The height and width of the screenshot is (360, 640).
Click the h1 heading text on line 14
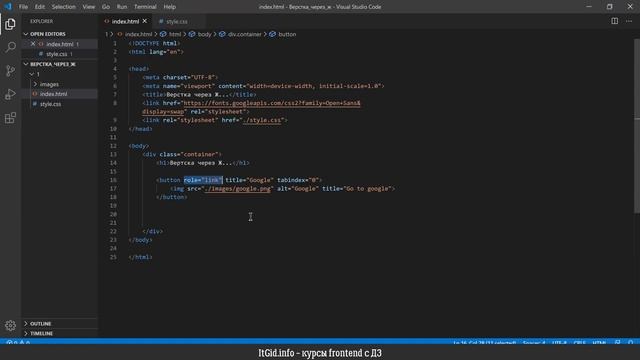point(200,163)
